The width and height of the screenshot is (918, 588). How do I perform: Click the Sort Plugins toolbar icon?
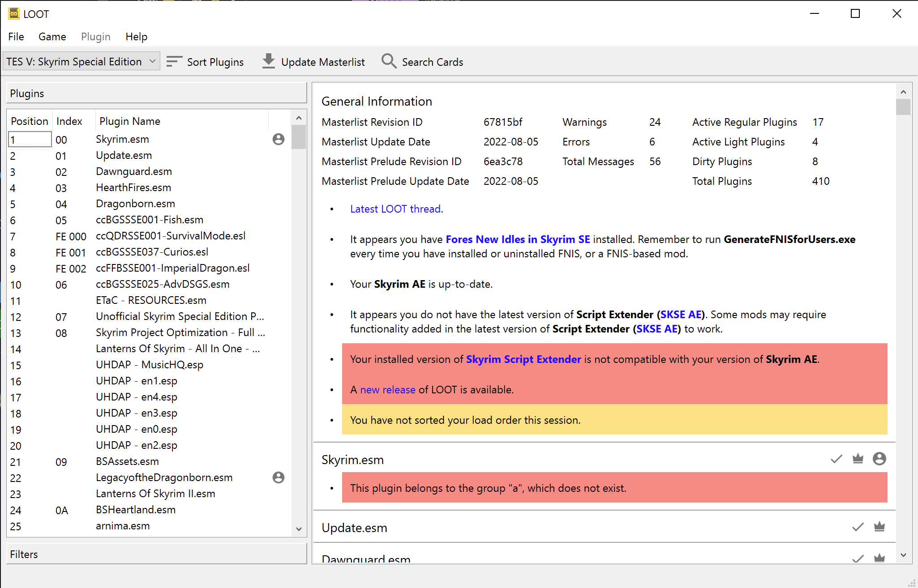click(174, 61)
